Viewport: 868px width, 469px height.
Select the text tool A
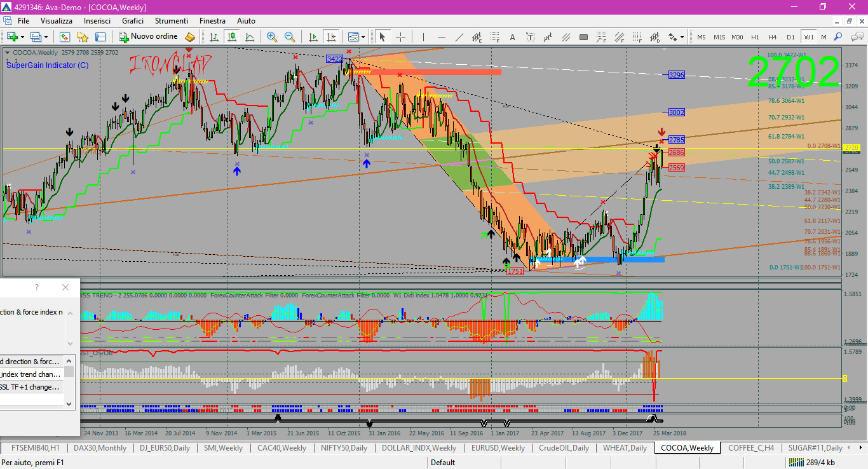[512, 37]
